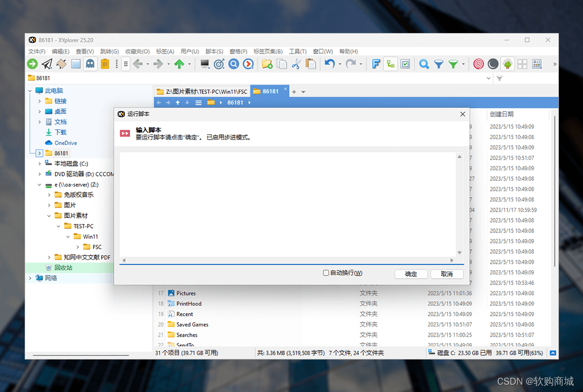The width and height of the screenshot is (583, 392).
Task: Open the tab list dropdown arrow
Action: (303, 92)
